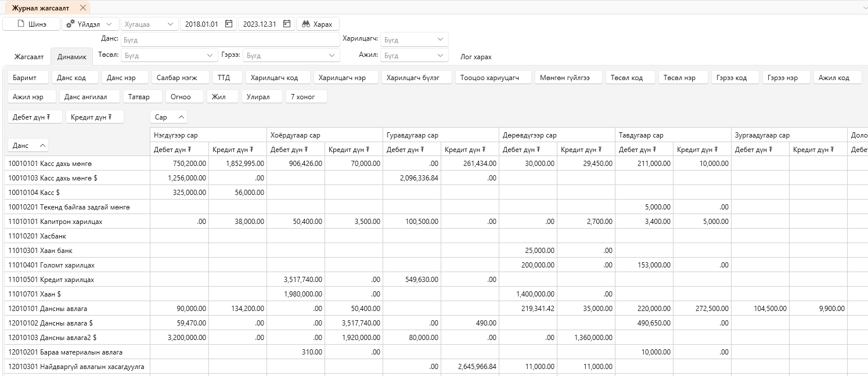Select the Харилцагч код field chip

[x=278, y=78]
